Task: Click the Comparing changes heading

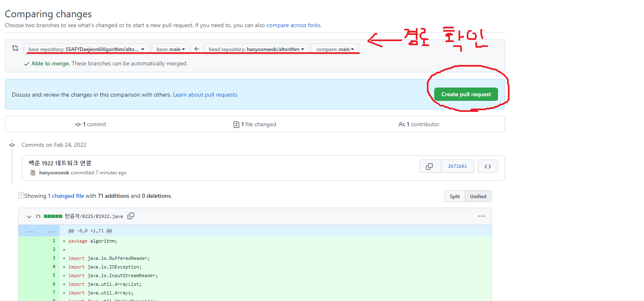Action: 48,14
